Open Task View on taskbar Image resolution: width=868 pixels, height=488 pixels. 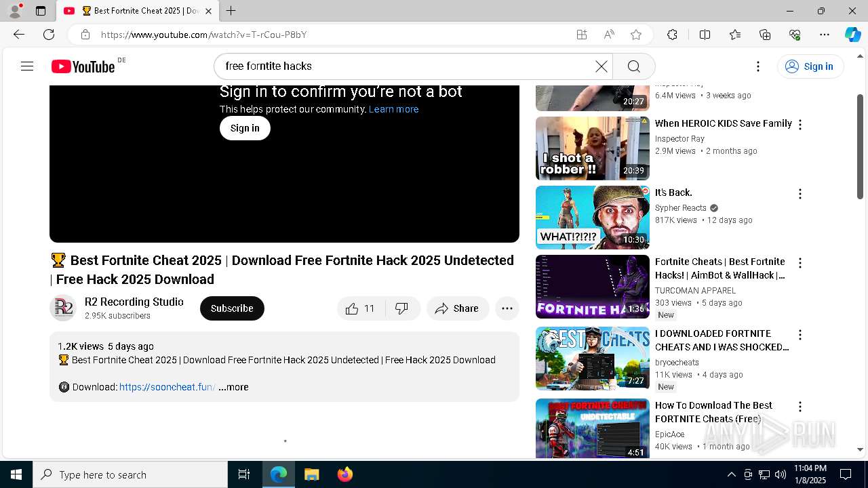tap(244, 474)
